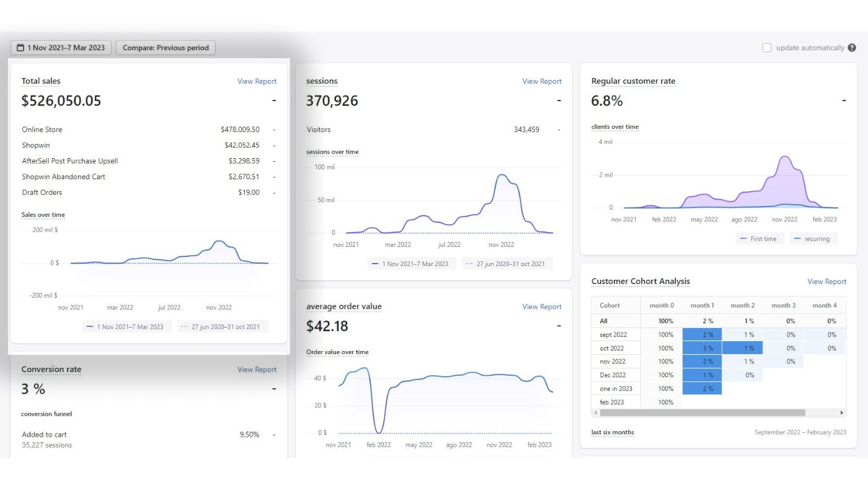This screenshot has height=490, width=868.
Task: Open View Report for Conversion rate
Action: pyautogui.click(x=257, y=370)
